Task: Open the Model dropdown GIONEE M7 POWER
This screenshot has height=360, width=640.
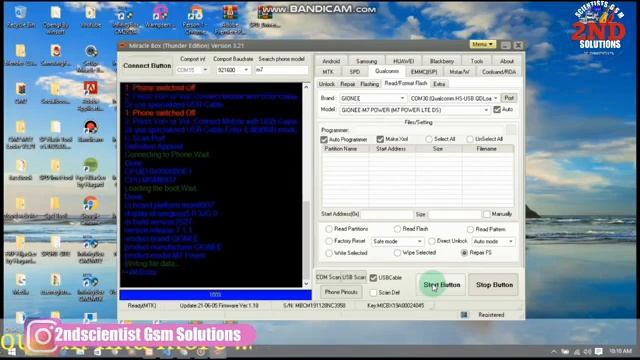Action: tap(415, 110)
